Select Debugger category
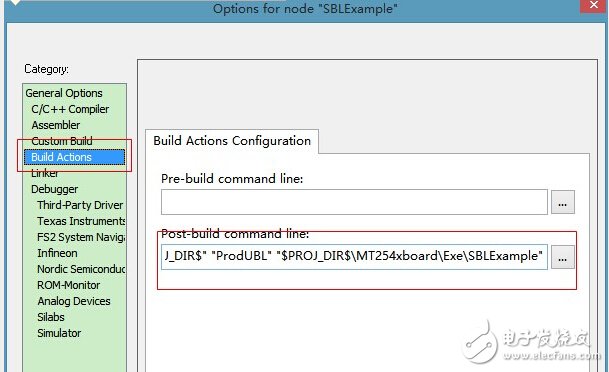The image size is (609, 372). tap(54, 189)
